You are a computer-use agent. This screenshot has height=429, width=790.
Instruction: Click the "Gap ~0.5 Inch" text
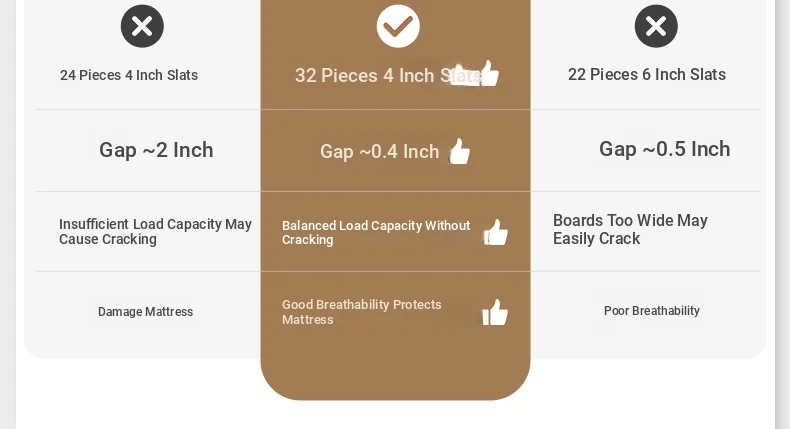tap(665, 149)
